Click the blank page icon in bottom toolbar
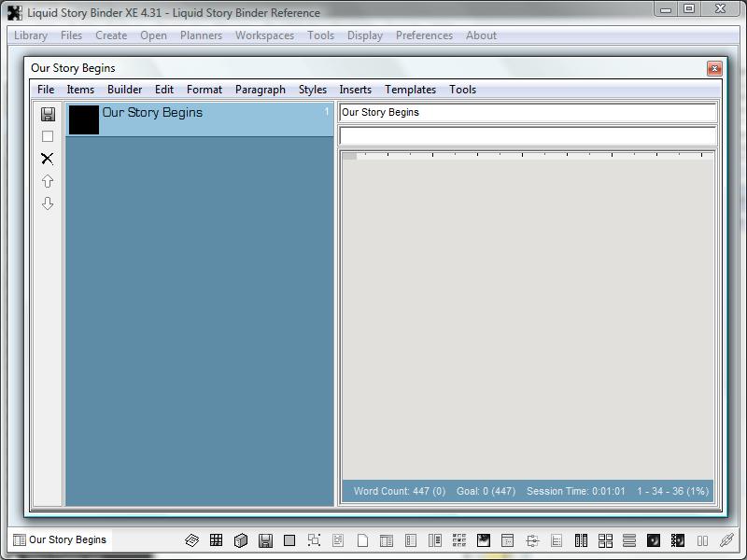This screenshot has width=747, height=560. click(x=362, y=540)
